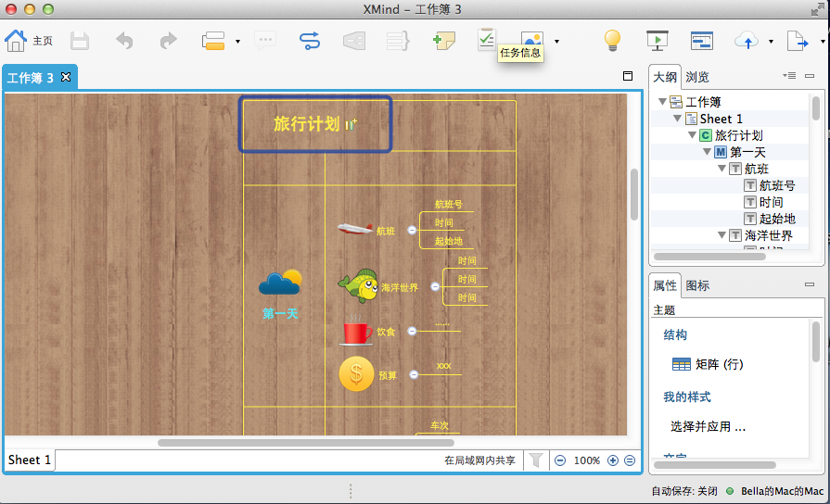Viewport: 830px width, 504px height.
Task: Collapse the 航班 branch on canvas
Action: [412, 230]
